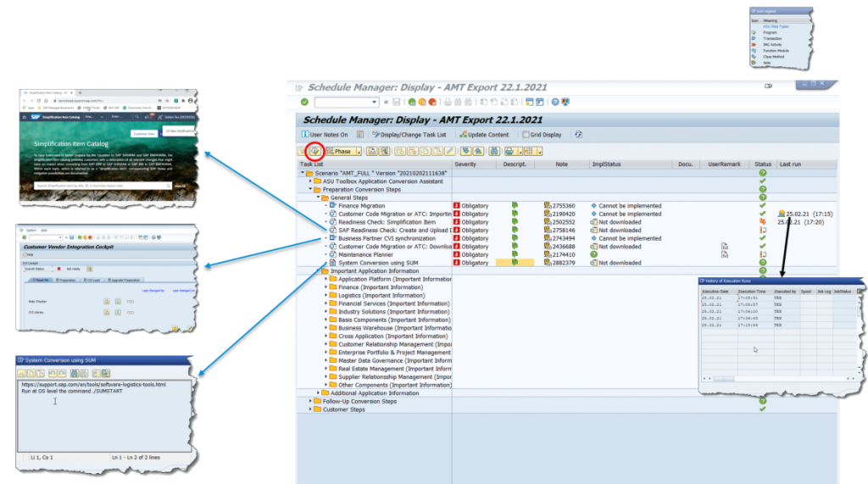Image resolution: width=868 pixels, height=484 pixels.
Task: Click the pencil edit icon in task toolbar
Action: [450, 151]
